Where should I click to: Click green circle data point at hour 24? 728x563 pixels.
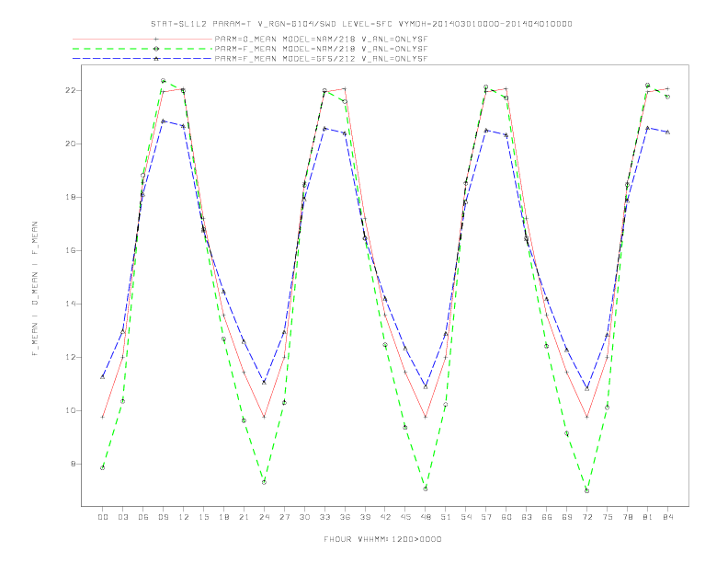pos(264,482)
